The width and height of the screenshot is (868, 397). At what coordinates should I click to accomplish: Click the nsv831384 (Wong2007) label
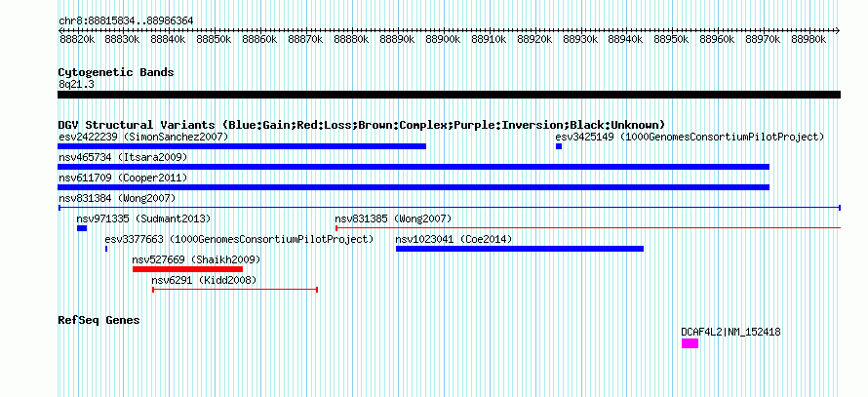click(117, 198)
